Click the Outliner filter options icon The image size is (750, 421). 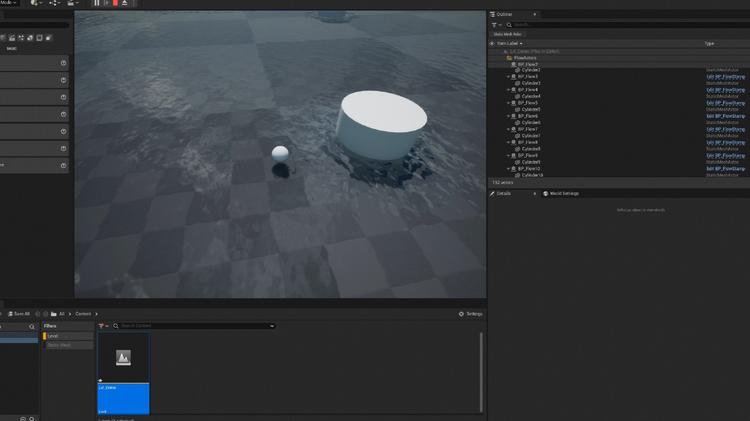pos(496,25)
